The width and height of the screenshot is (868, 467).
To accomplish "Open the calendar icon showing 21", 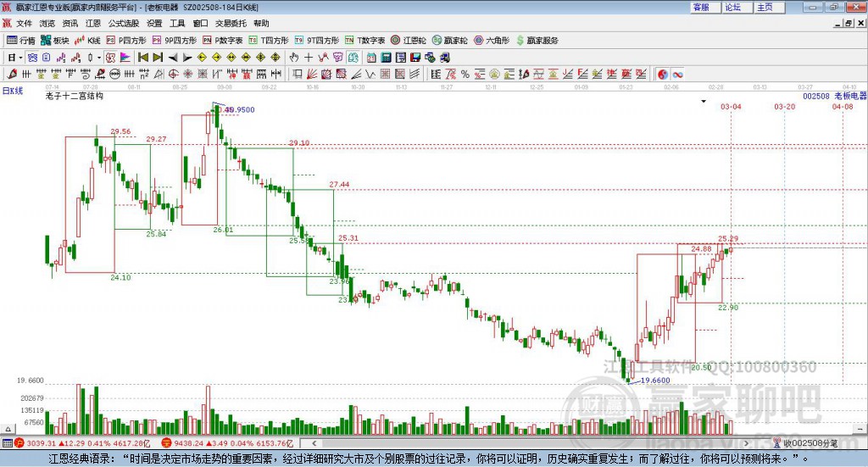I will (371, 58).
